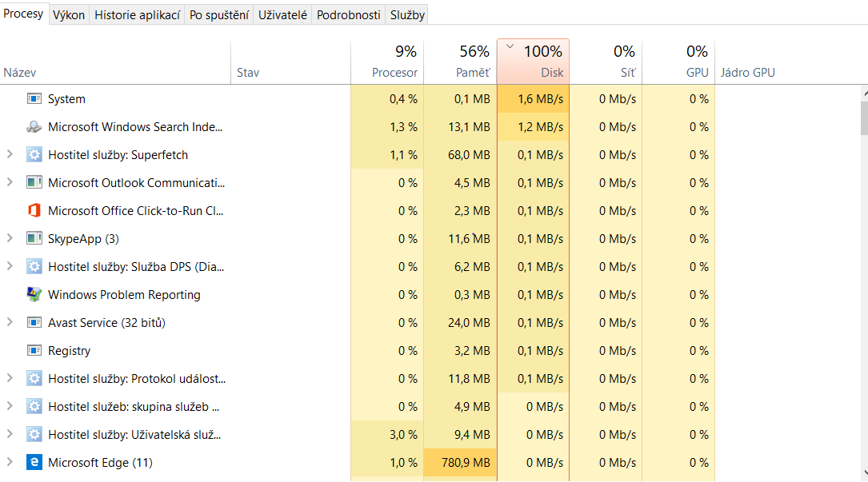Click the Microsoft Edge process icon

click(x=34, y=463)
